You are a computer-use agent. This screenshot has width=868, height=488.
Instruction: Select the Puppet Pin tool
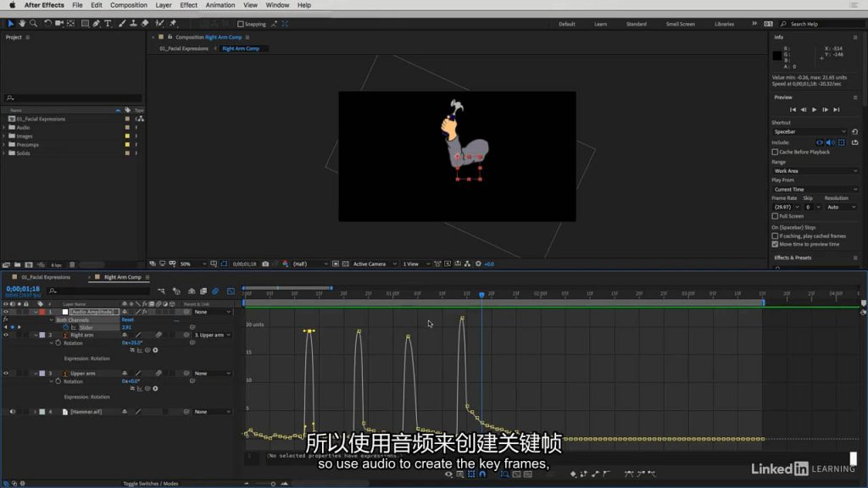(x=173, y=24)
